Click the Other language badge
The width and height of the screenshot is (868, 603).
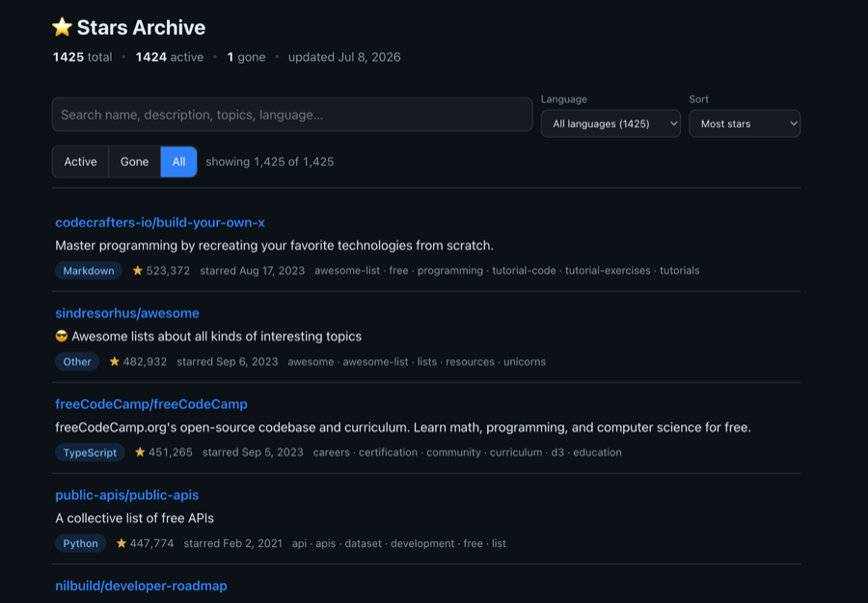tap(77, 361)
